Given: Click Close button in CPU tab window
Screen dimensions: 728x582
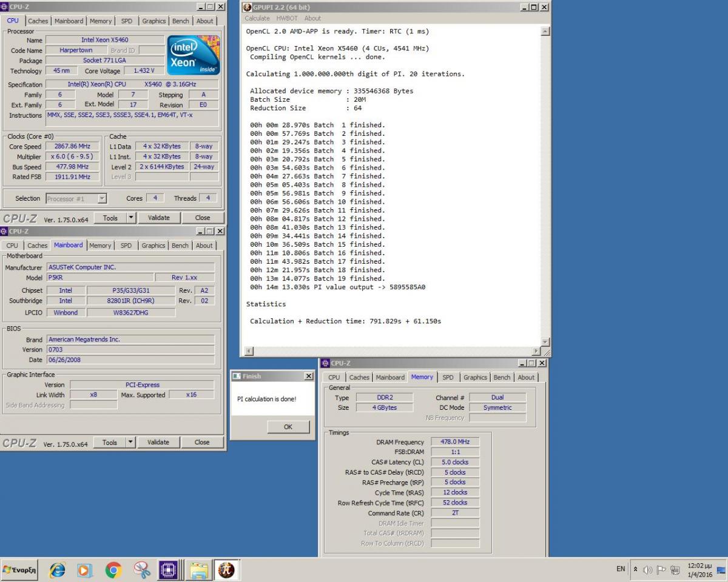Looking at the screenshot, I should point(203,218).
